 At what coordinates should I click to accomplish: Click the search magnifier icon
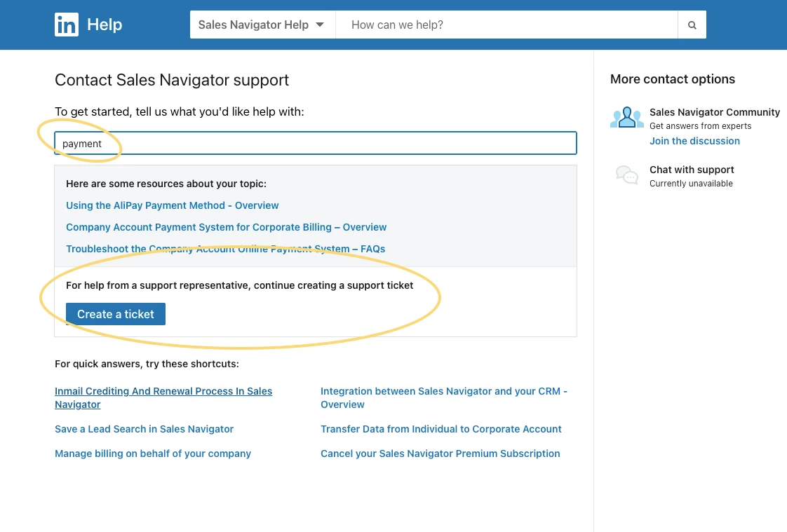[x=692, y=25]
